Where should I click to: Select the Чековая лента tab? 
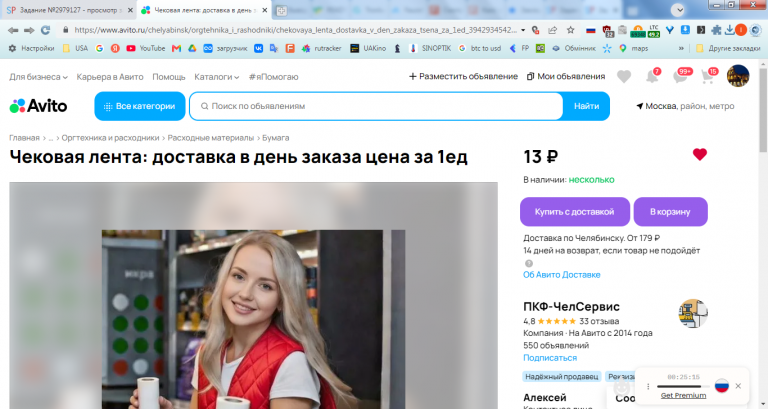203,10
